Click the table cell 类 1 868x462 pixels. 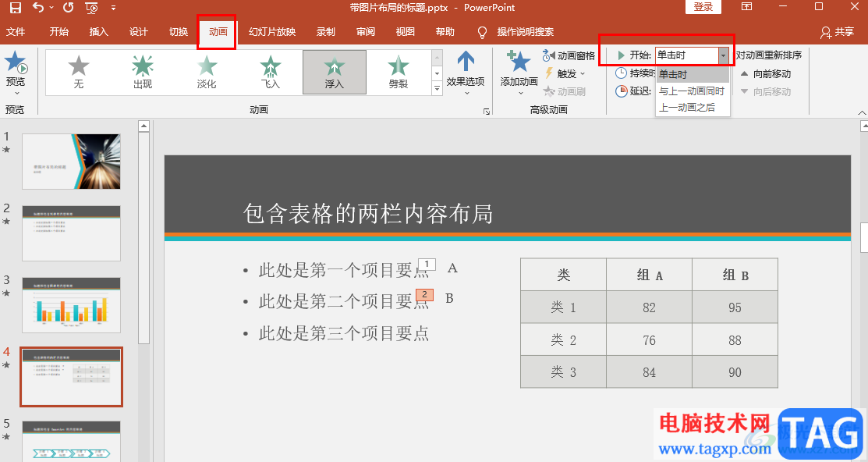[564, 307]
